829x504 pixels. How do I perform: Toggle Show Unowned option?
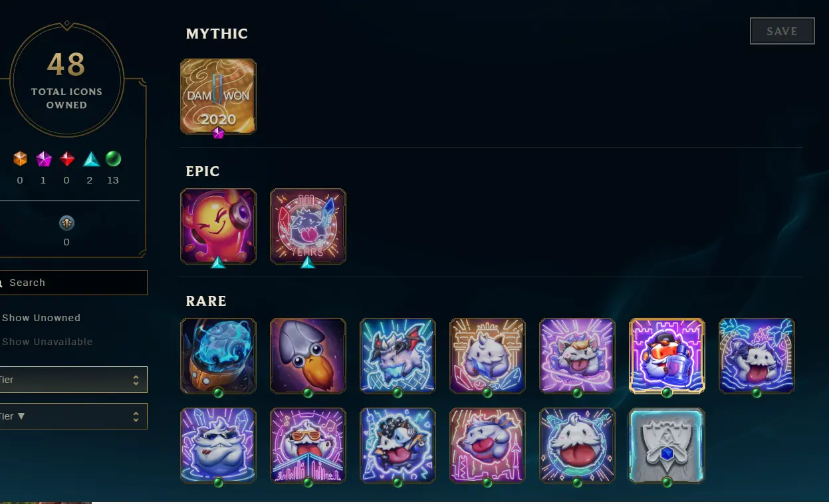[41, 318]
